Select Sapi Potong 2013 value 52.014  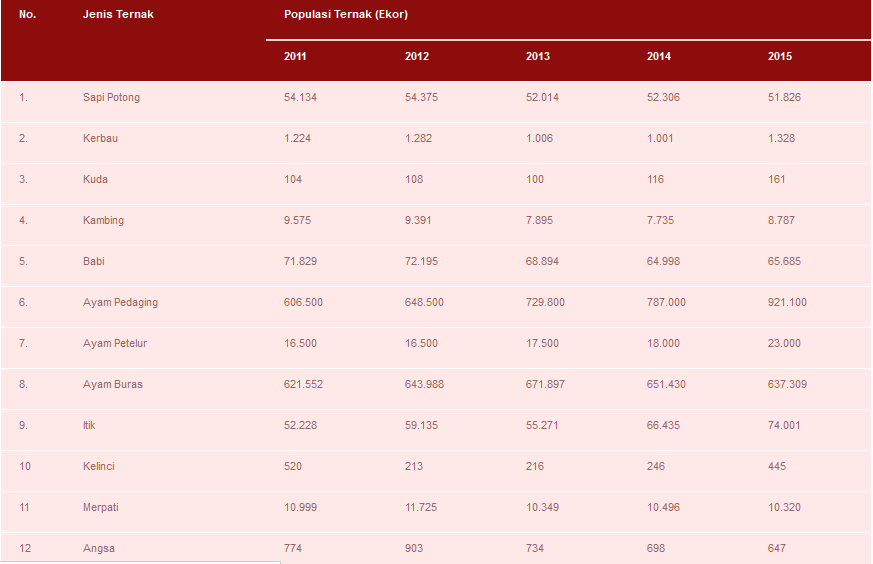[542, 97]
